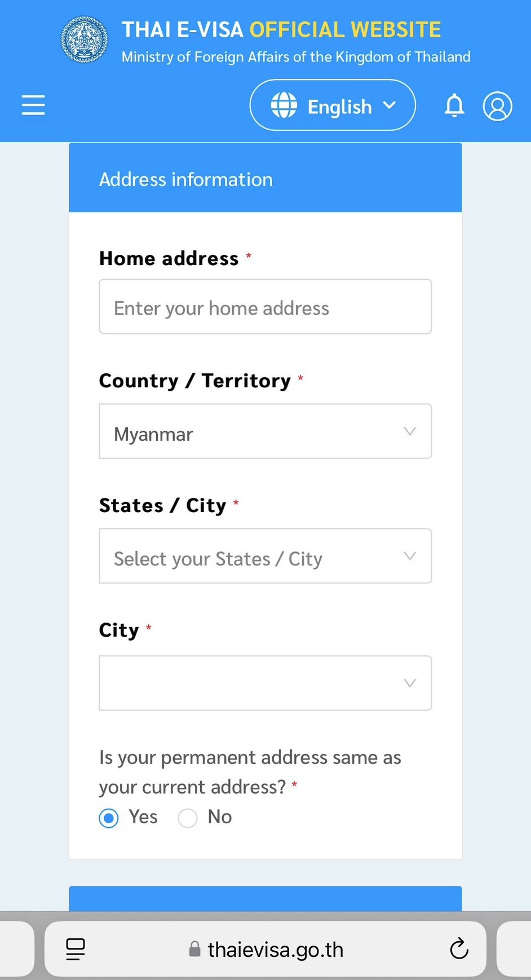Select Yes for permanent address same
The image size is (531, 980).
coord(109,818)
